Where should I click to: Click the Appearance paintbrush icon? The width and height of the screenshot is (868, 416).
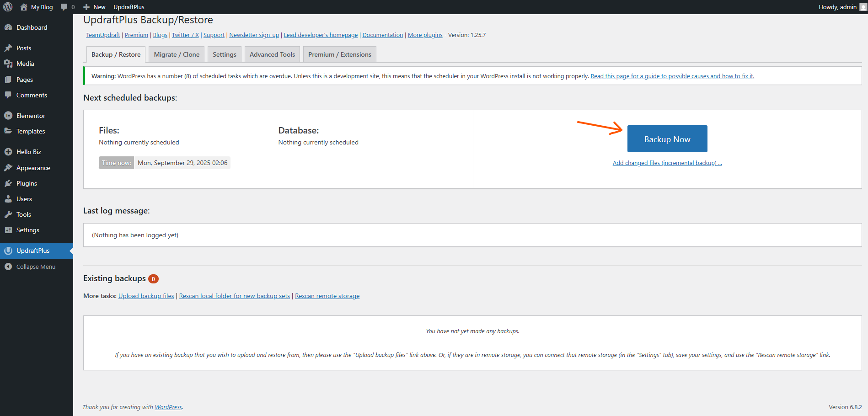pyautogui.click(x=8, y=168)
